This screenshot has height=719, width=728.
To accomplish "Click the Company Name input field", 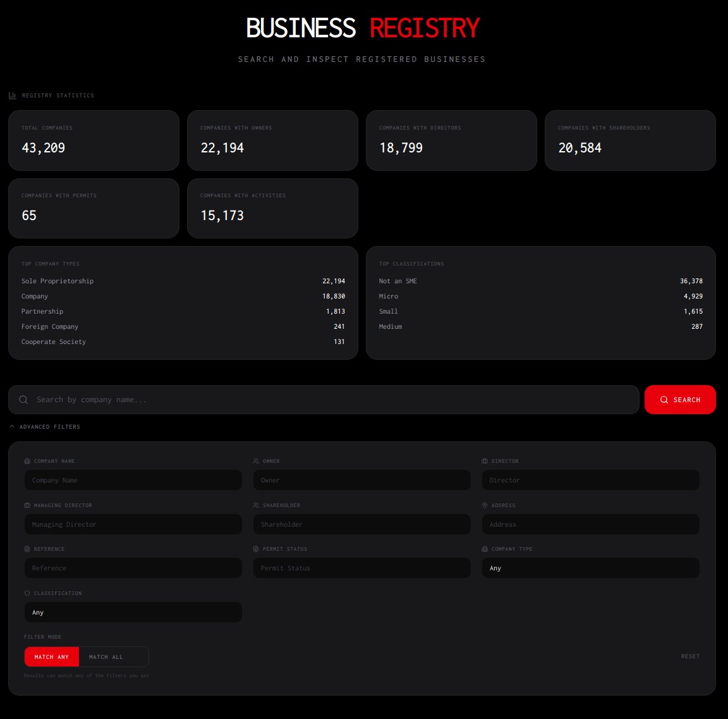I will pyautogui.click(x=133, y=480).
